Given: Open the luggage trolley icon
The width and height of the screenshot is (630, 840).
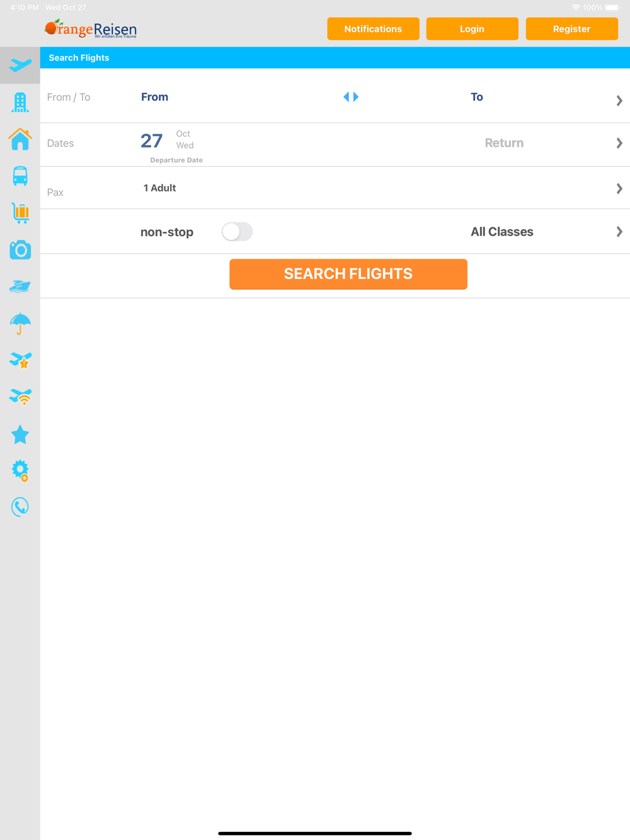Looking at the screenshot, I should (x=20, y=213).
